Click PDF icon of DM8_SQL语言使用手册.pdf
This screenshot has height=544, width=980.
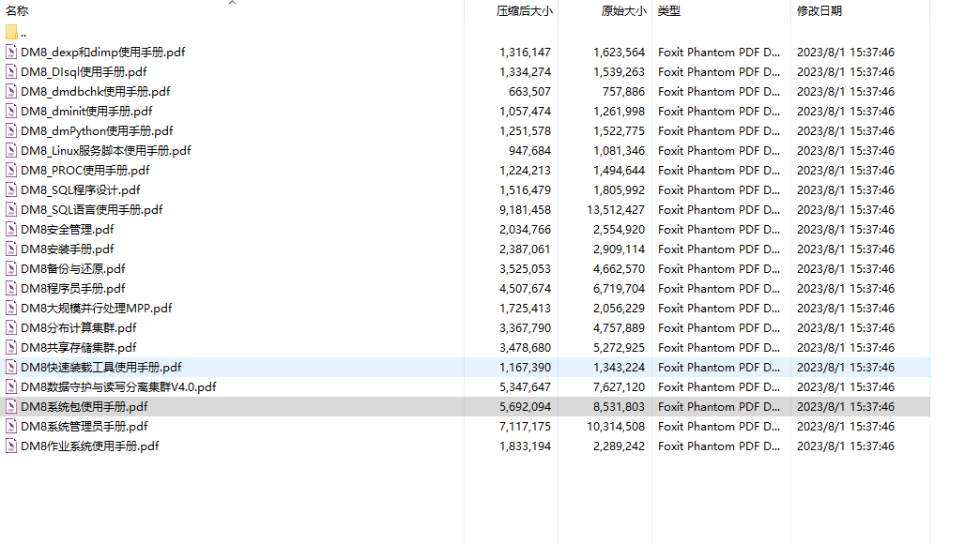coord(11,209)
